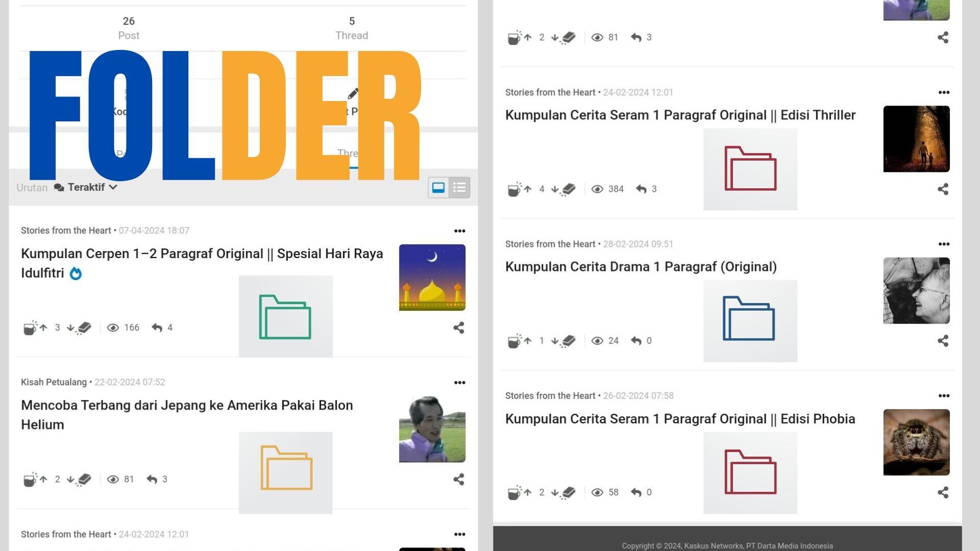Click the reply icon on the Edisi Thriller thread
Viewport: 980px width, 551px height.
(641, 189)
